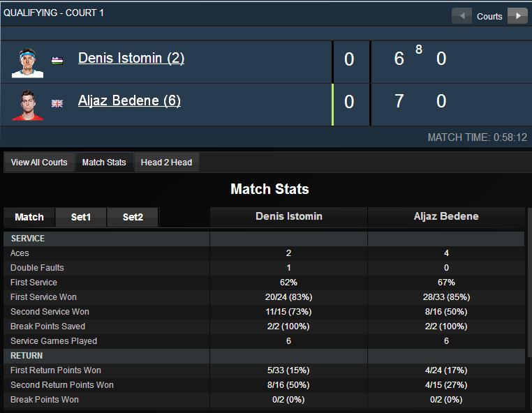The image size is (532, 413).
Task: Click the Aljaz Bedene column header
Action: [x=446, y=217]
